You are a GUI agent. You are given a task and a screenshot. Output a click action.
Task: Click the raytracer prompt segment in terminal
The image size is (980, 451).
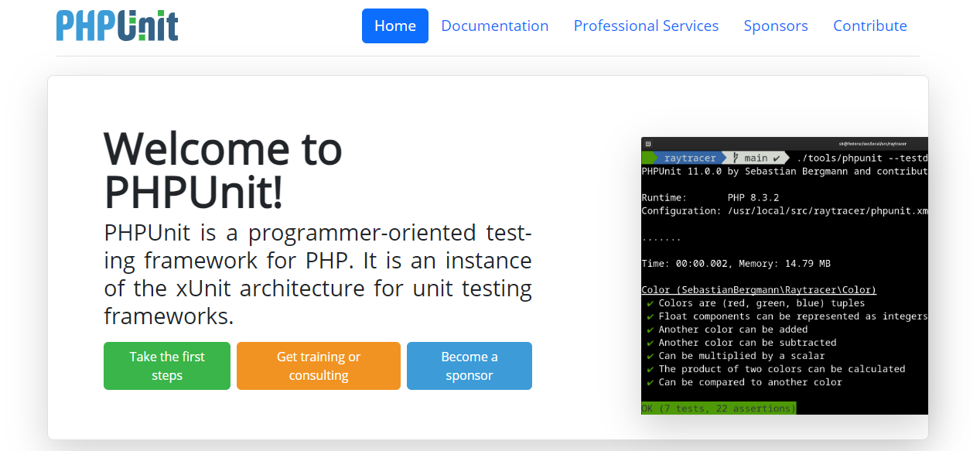[689, 158]
